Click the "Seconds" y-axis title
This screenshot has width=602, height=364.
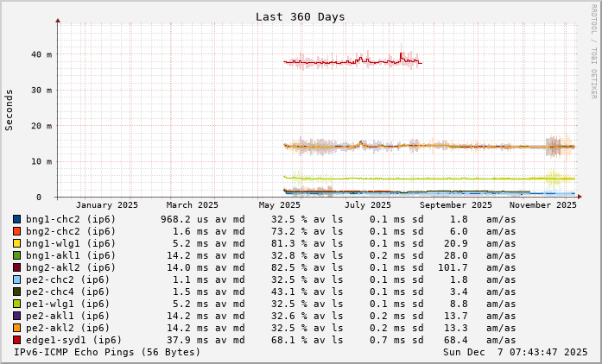coord(10,110)
